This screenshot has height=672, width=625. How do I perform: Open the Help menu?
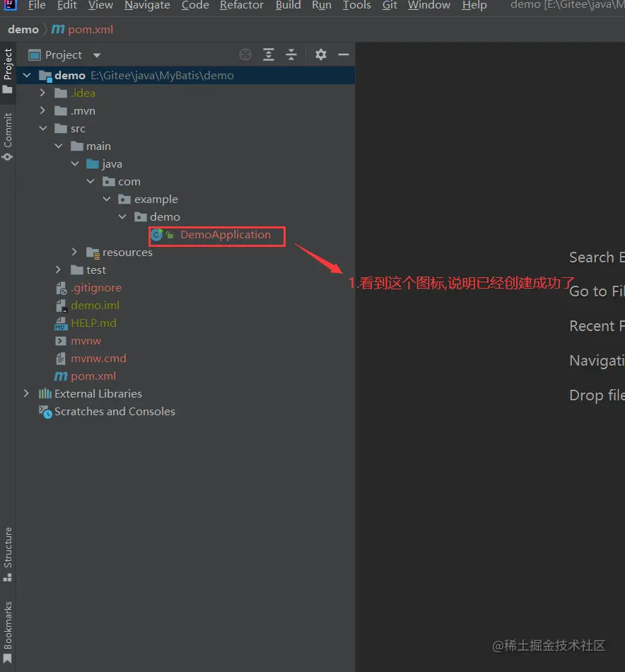pyautogui.click(x=474, y=5)
